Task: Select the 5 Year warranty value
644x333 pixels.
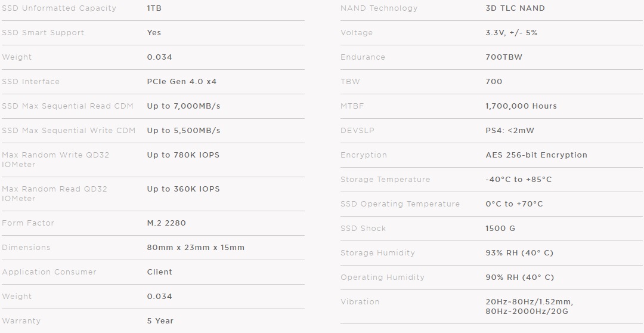Action: (x=160, y=321)
